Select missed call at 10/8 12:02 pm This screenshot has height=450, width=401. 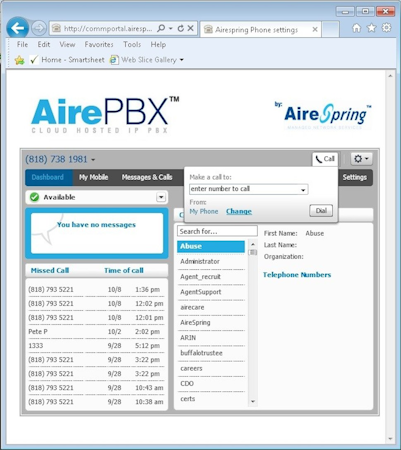pyautogui.click(x=96, y=304)
